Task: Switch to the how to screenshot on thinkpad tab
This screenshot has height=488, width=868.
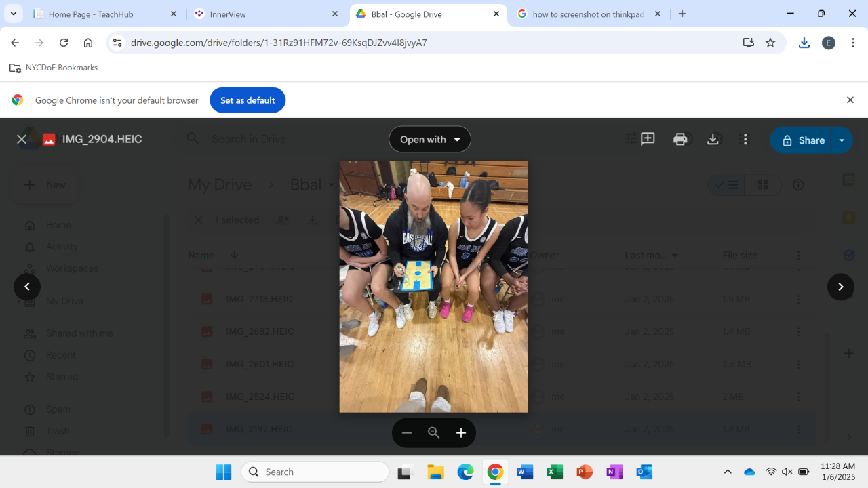Action: 588,14
